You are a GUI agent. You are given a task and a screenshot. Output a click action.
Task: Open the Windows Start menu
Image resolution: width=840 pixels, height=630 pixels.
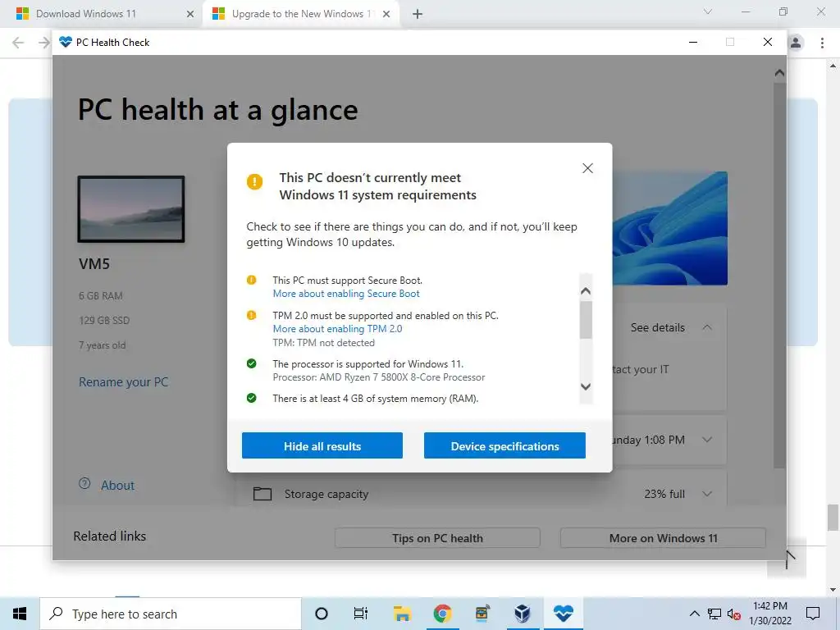[20, 614]
